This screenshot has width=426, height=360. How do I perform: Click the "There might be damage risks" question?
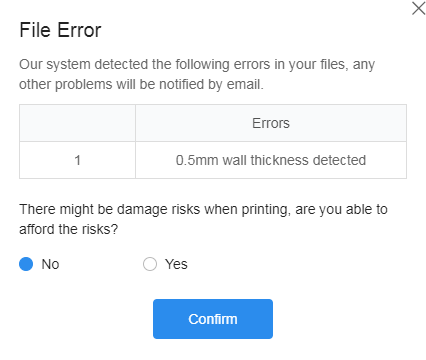[x=203, y=209]
